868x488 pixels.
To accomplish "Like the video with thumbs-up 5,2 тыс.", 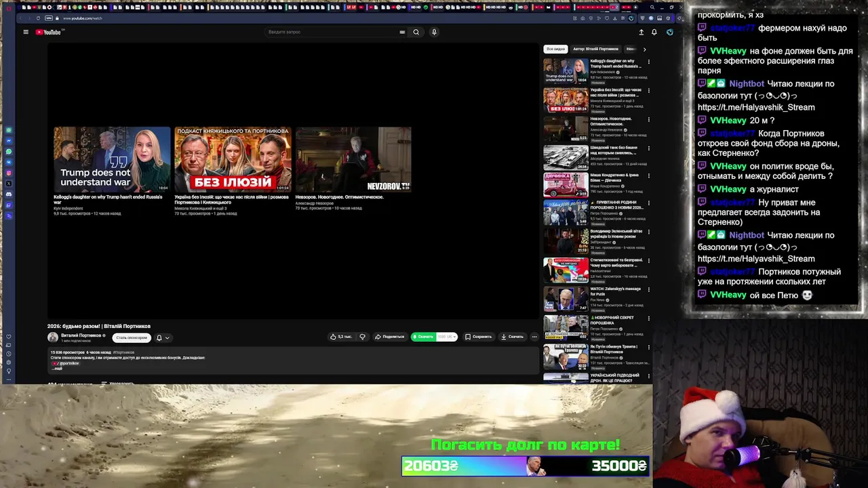I will click(340, 336).
